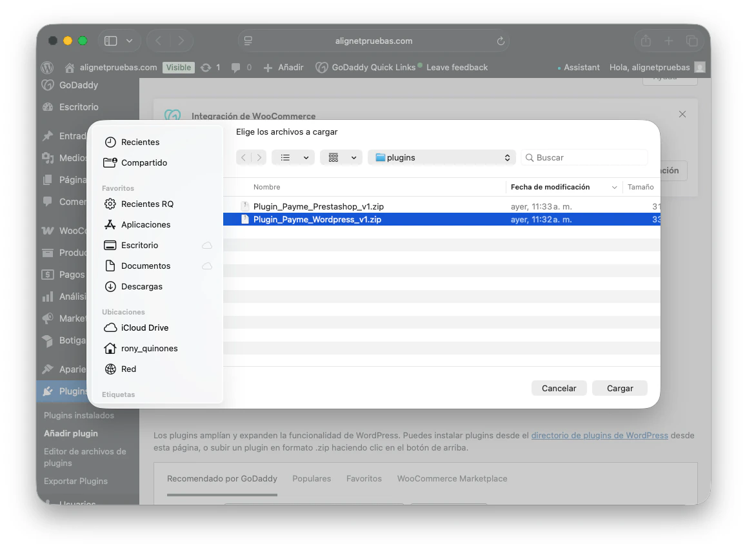Open Documentos in the sidebar

click(137, 266)
